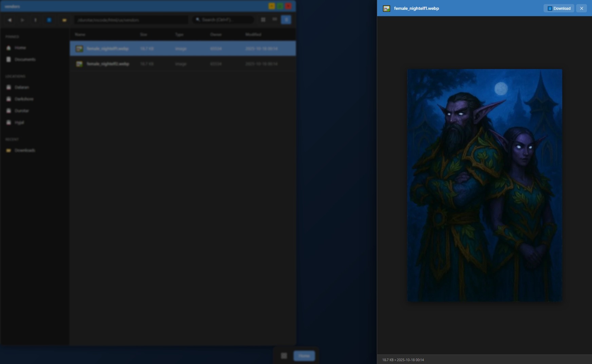Focus the Search field
This screenshot has height=364, width=592.
coord(224,20)
